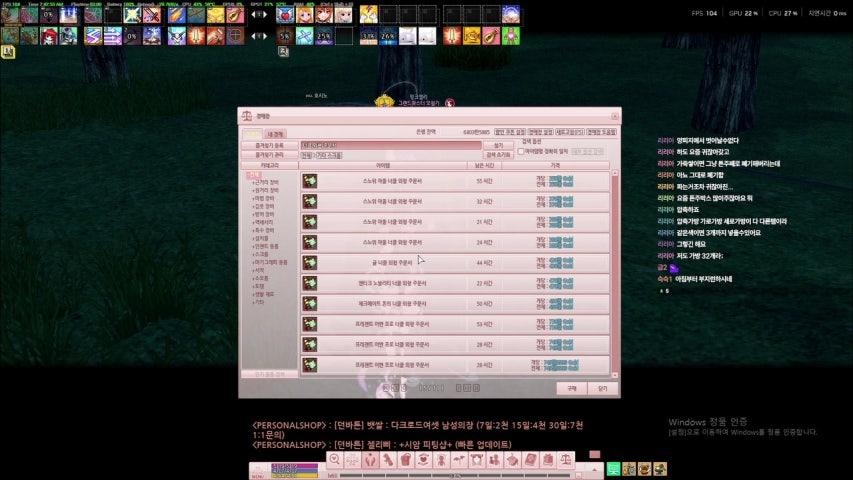Open the 경매장 도움말 help button
Screen dimensions: 853x480
[x=601, y=132]
